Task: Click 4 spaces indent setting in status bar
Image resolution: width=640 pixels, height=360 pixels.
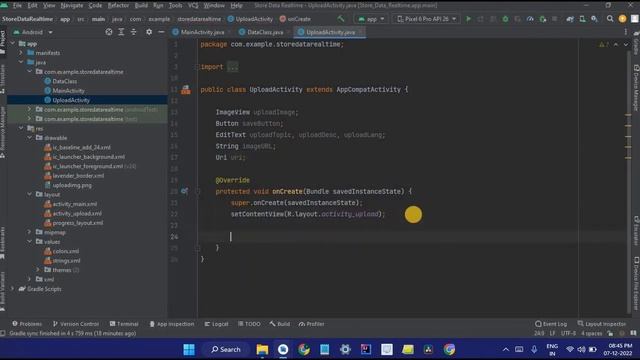Action: pos(591,333)
